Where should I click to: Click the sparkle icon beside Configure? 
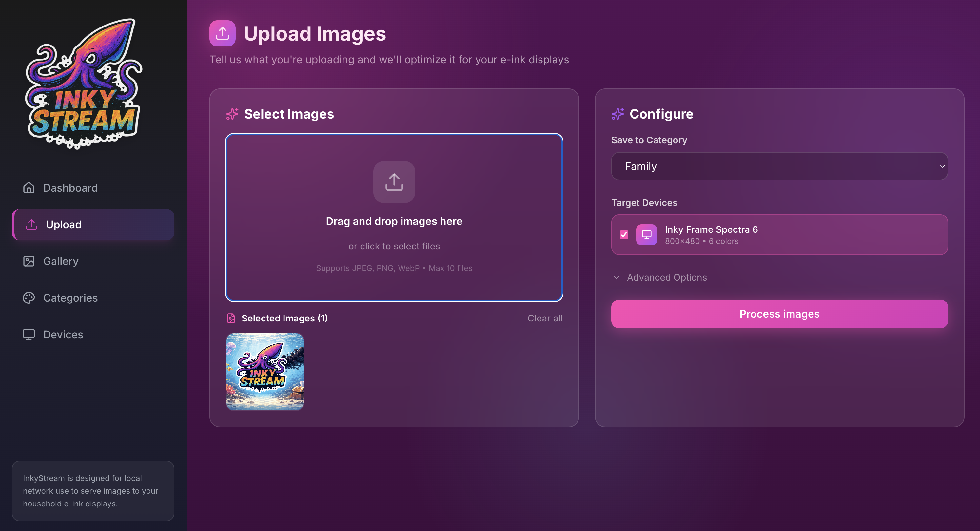tap(617, 114)
